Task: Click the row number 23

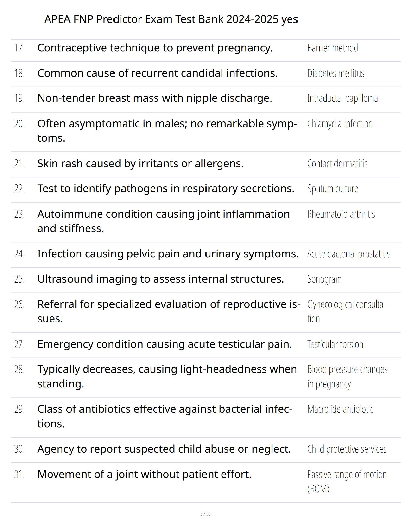Action: (19, 214)
